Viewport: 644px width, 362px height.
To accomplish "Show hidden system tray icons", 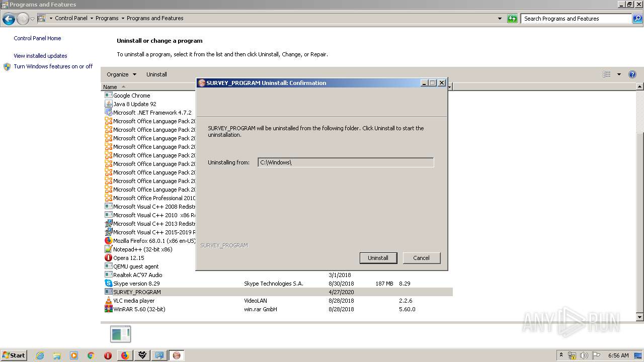I will (x=561, y=355).
